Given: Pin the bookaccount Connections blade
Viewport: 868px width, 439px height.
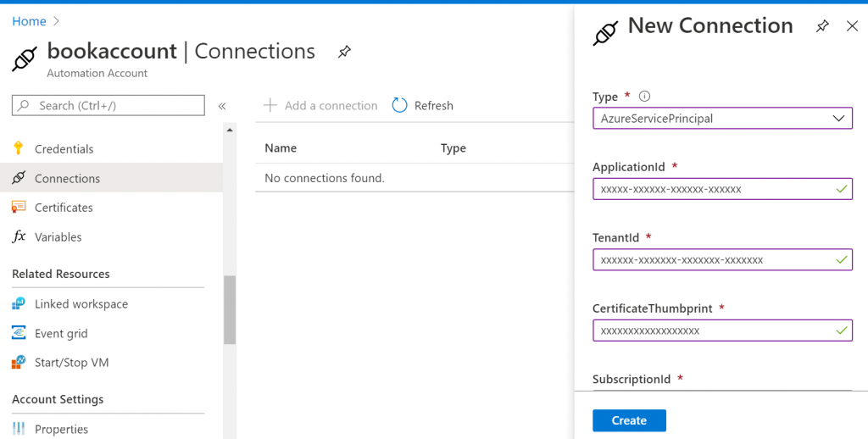Looking at the screenshot, I should click(344, 52).
